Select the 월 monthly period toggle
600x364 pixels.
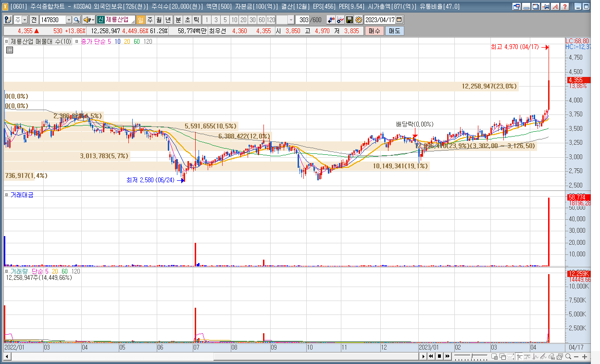[x=159, y=20]
